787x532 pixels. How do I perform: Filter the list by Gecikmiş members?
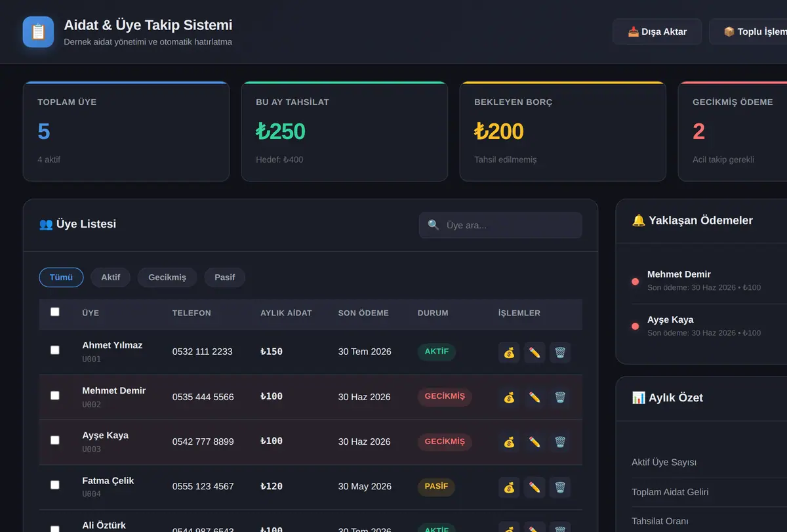pos(167,277)
